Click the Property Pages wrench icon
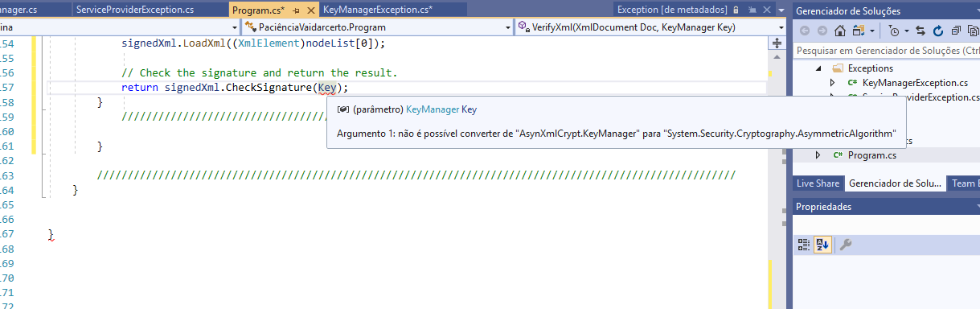 845,245
